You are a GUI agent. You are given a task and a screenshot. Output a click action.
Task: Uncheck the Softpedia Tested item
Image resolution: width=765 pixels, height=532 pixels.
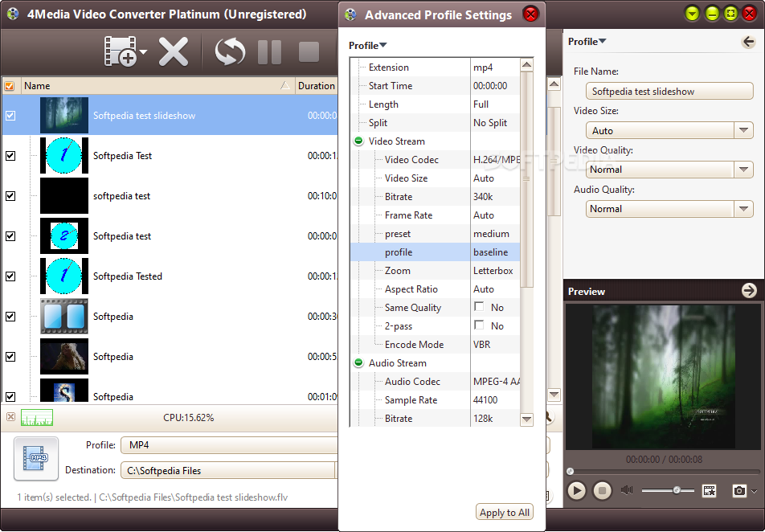[10, 276]
